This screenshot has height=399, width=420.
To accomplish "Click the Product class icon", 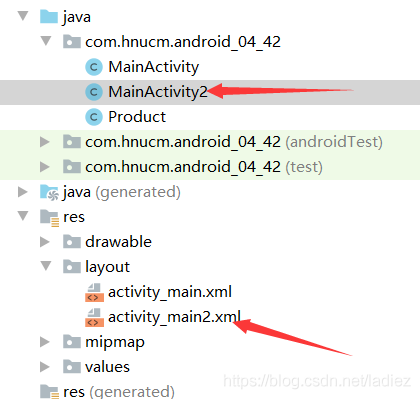I will point(94,117).
